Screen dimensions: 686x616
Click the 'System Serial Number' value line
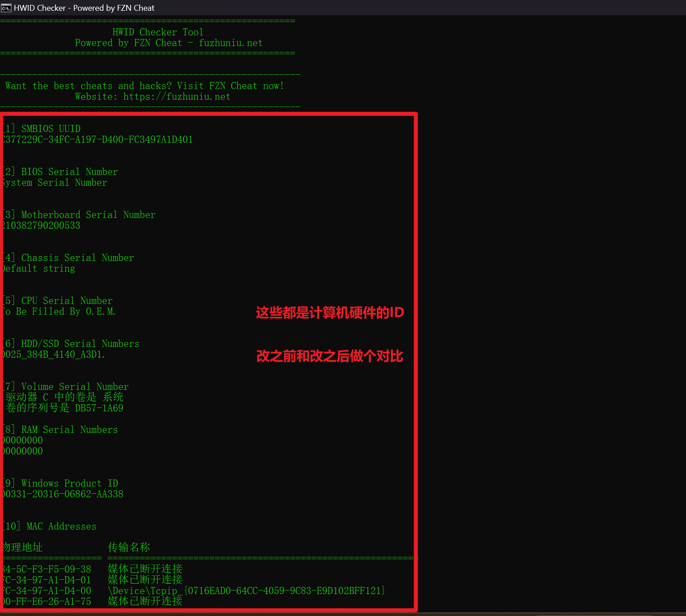[54, 183]
